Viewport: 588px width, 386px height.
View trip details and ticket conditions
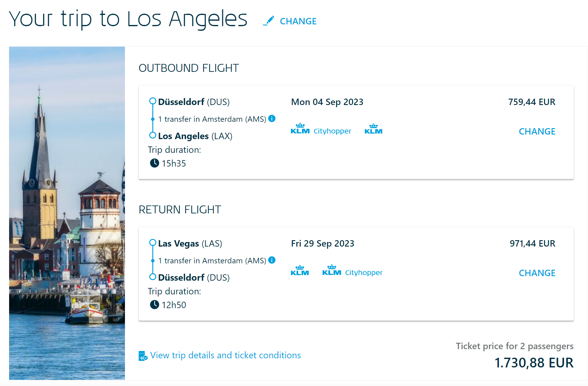click(225, 355)
